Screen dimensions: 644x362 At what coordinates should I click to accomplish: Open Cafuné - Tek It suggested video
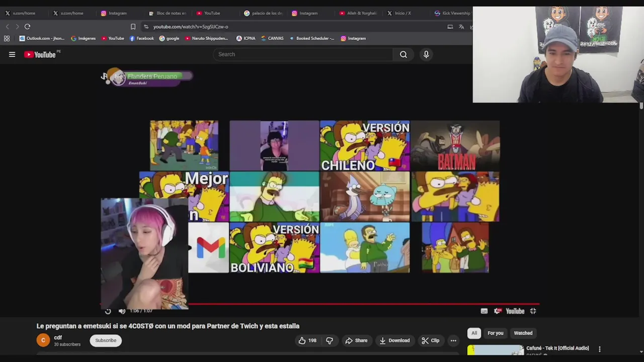(557, 348)
